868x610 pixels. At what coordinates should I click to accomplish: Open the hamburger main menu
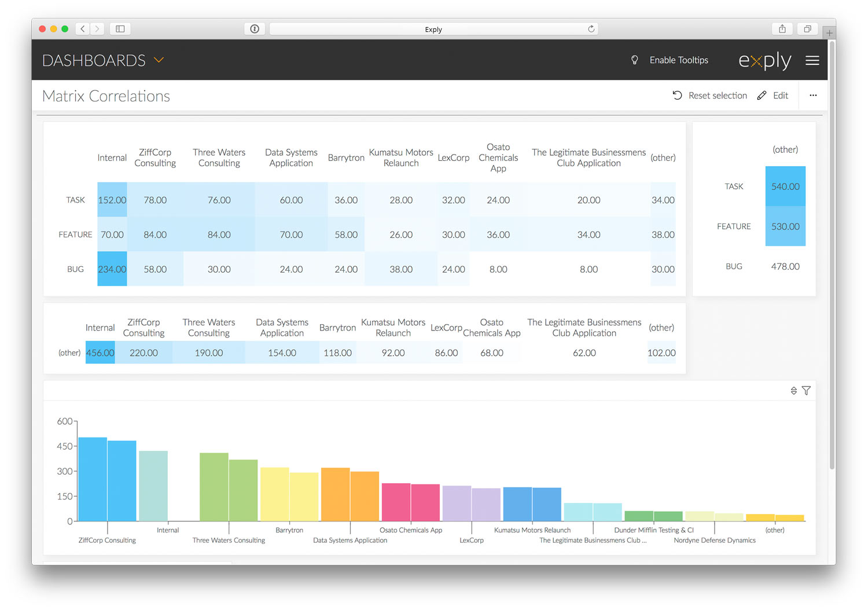[x=812, y=60]
